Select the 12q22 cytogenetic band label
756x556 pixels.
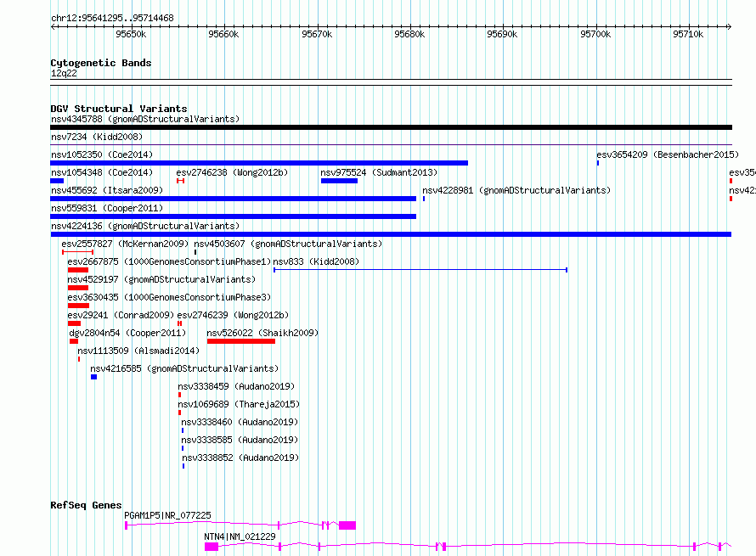coord(64,73)
